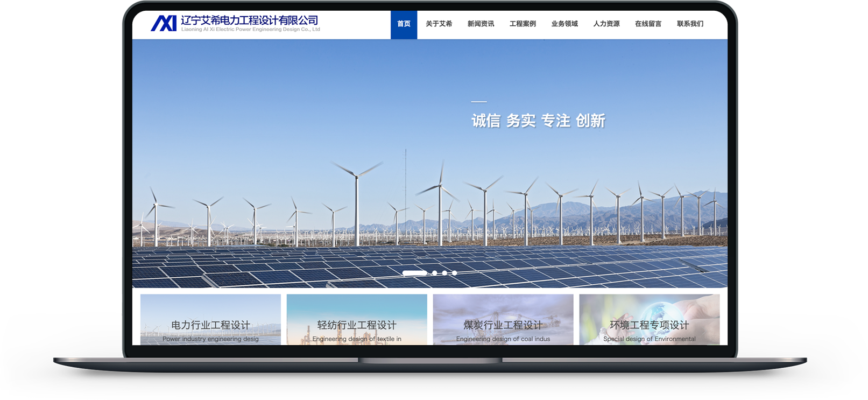Open the 人力资源 menu item
This screenshot has width=868, height=400.
pos(606,24)
